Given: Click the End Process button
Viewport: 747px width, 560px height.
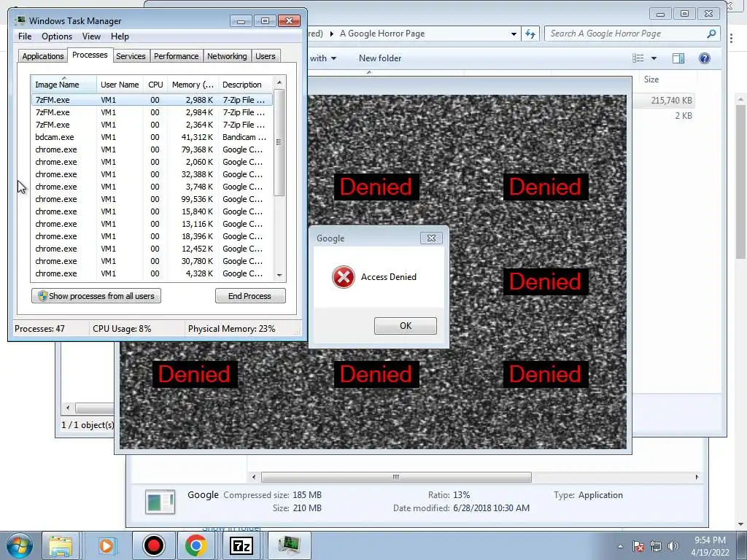Looking at the screenshot, I should tap(250, 296).
